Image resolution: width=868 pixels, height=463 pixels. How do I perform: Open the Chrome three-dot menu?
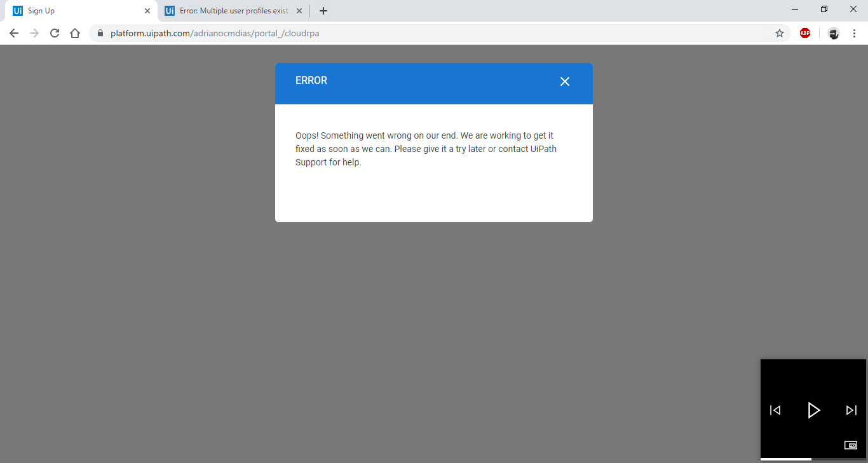pos(855,33)
